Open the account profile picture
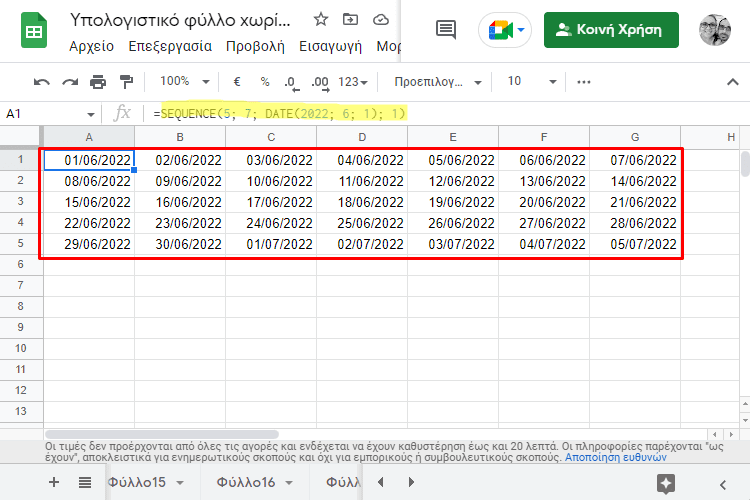750x500 pixels. tap(715, 30)
